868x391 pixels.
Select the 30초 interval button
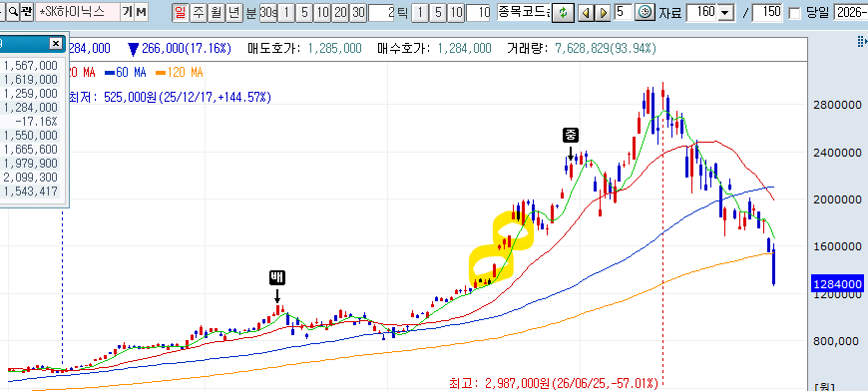tap(268, 12)
